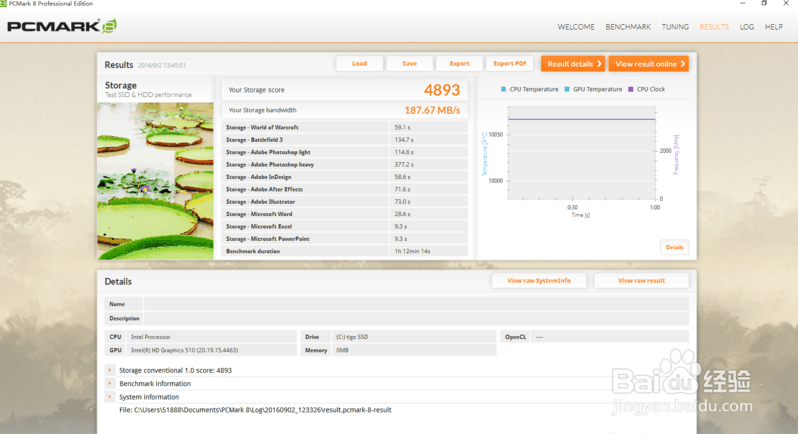798x434 pixels.
Task: Restore the window with the title bar button
Action: (x=764, y=4)
